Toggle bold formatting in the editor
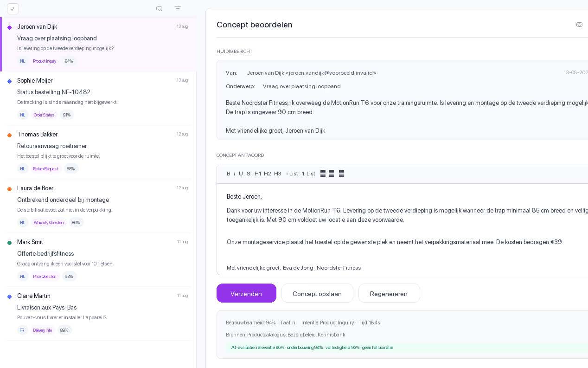The width and height of the screenshot is (588, 368). point(229,174)
